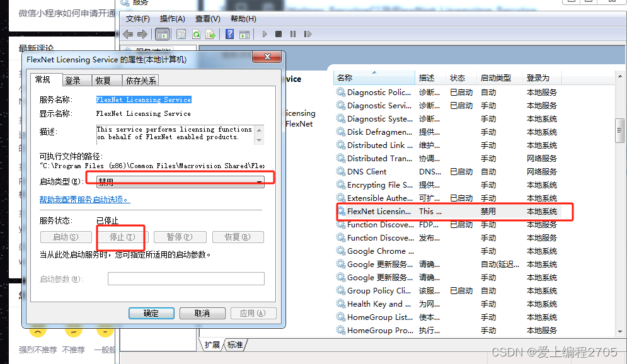Click the services list scrollbar up arrow

click(x=620, y=76)
